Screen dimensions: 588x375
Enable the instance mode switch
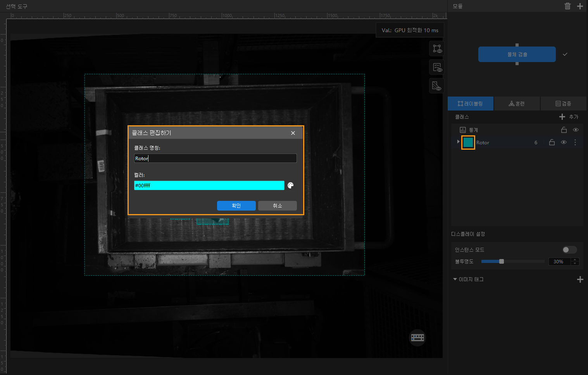point(569,250)
